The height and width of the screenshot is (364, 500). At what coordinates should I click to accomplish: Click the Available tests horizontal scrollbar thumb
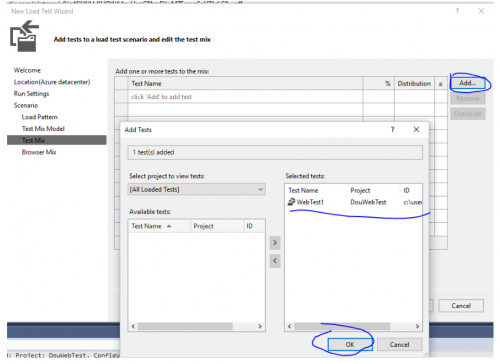point(185,326)
